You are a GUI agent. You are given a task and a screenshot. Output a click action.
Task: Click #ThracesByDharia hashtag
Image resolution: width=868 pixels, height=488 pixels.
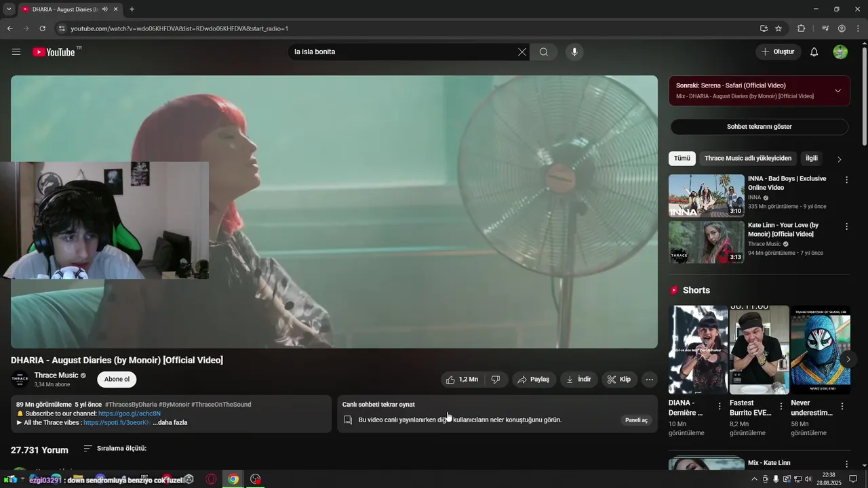click(x=131, y=405)
